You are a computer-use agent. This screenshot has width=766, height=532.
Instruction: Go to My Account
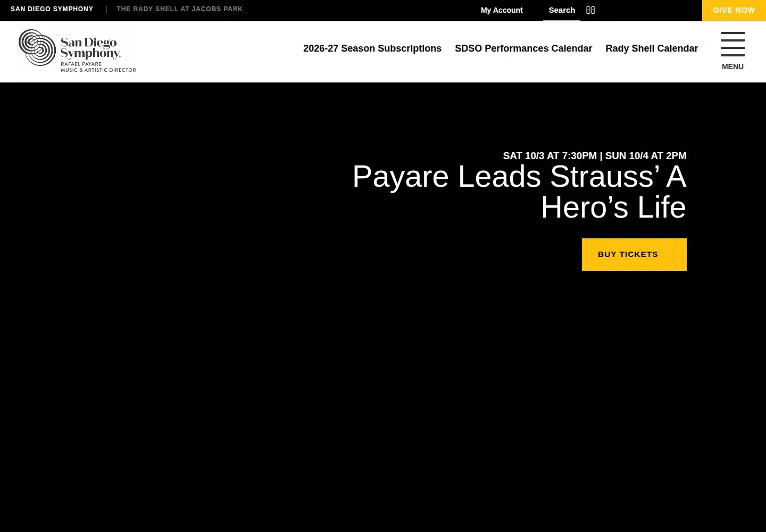click(502, 10)
